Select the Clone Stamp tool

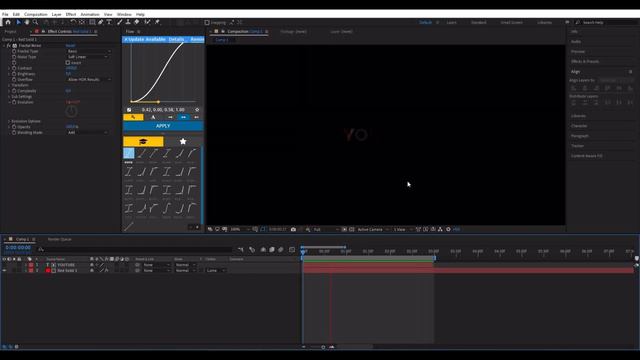128,22
